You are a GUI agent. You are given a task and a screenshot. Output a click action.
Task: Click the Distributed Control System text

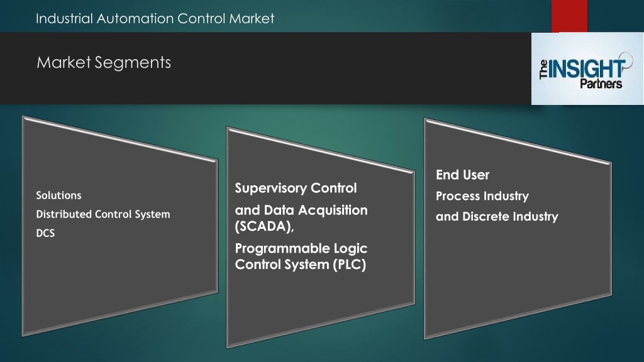(103, 214)
